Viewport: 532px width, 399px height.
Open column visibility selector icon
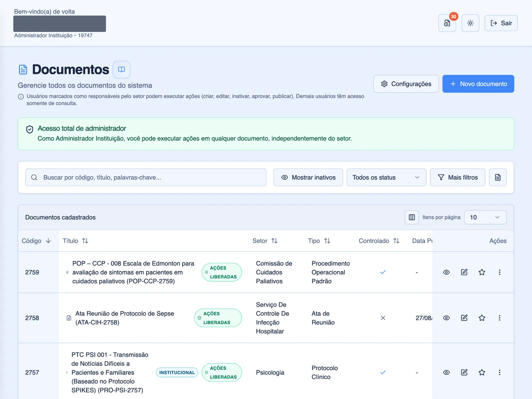412,217
